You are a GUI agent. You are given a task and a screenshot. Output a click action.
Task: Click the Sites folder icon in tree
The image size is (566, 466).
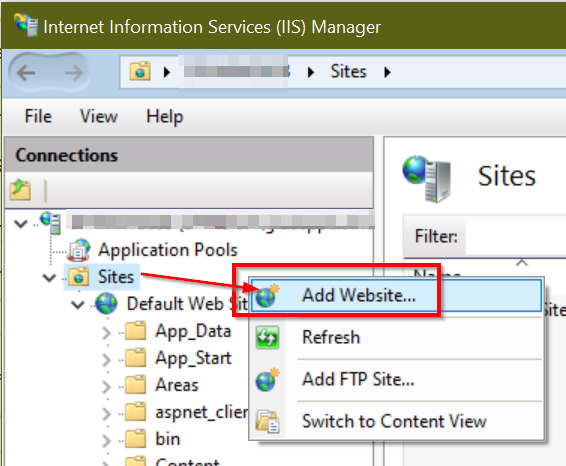pos(79,277)
